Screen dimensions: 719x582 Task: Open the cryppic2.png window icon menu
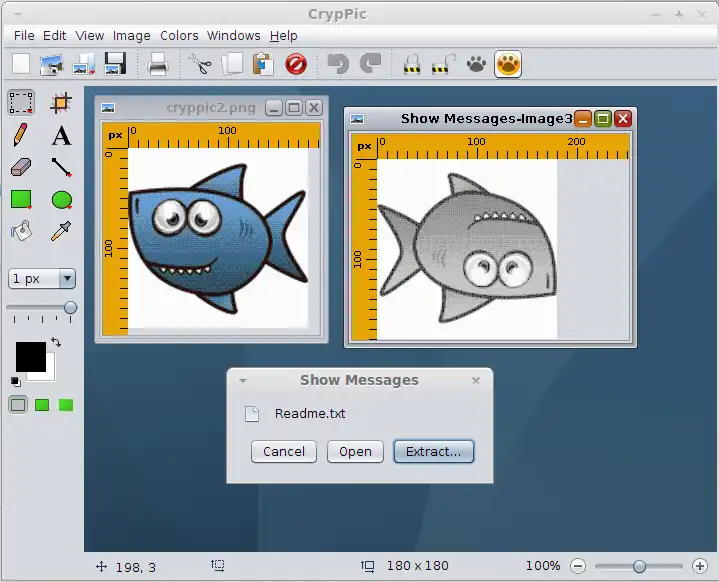(x=108, y=108)
